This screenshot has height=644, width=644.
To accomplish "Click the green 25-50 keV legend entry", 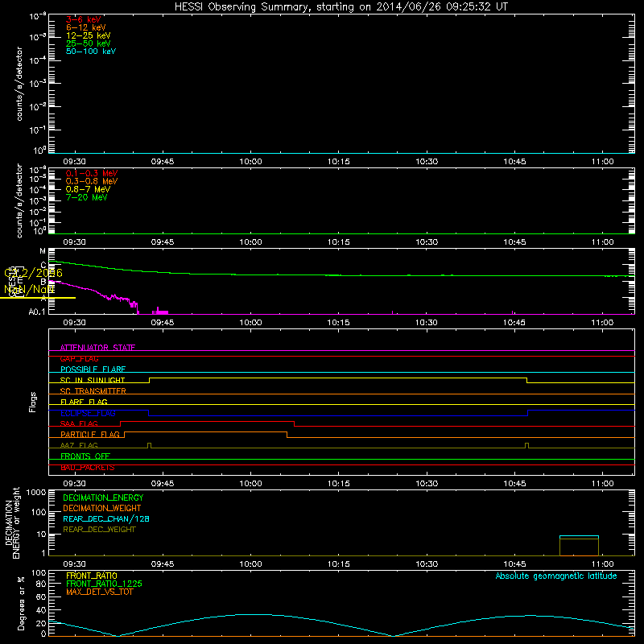I will pyautogui.click(x=89, y=43).
